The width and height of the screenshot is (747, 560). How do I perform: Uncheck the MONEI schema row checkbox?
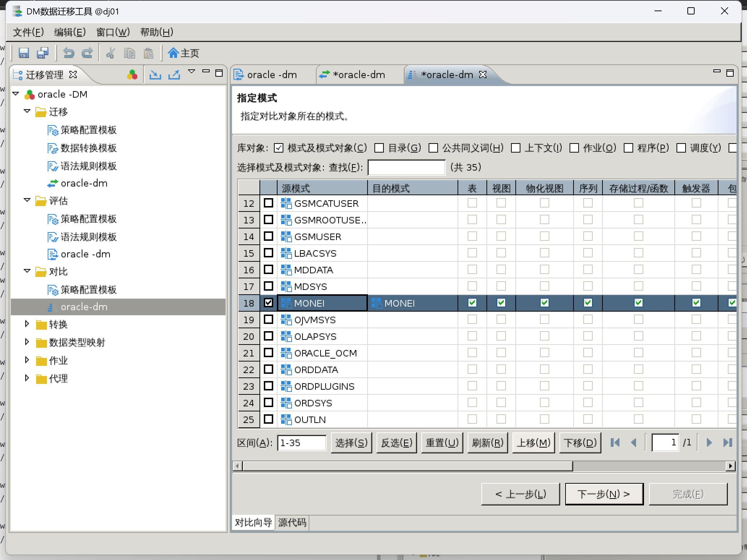click(268, 303)
